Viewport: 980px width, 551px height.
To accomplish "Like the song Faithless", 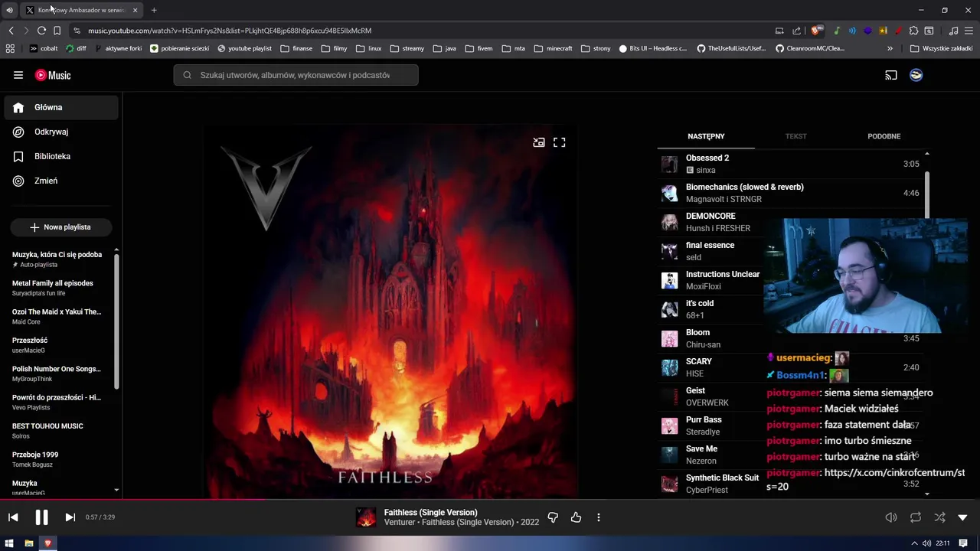I will (x=576, y=517).
